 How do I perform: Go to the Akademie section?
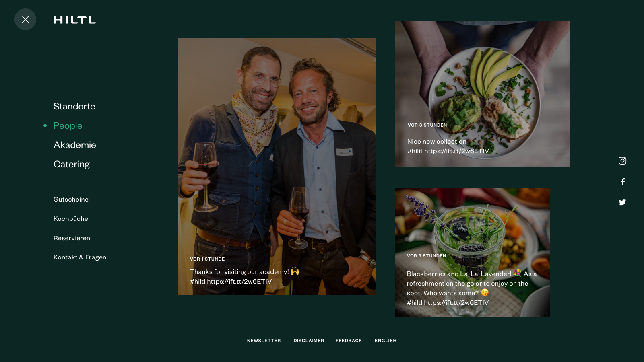[75, 145]
